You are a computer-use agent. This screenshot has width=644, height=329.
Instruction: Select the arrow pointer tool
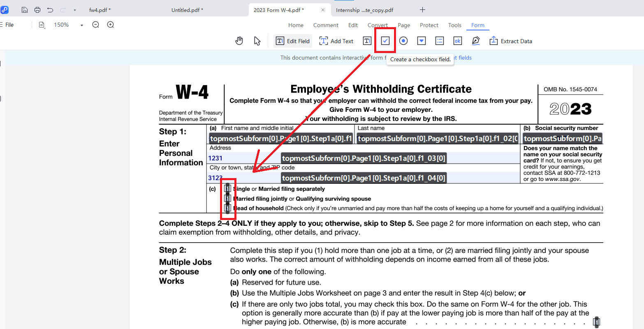tap(257, 41)
